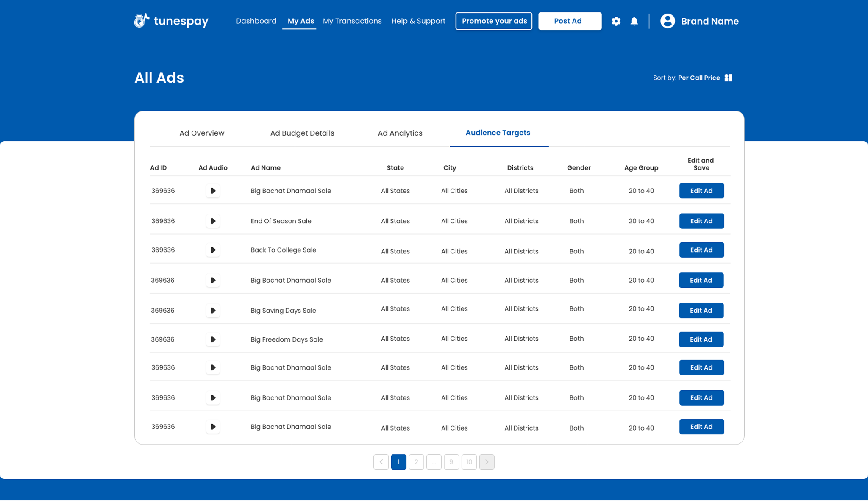Screen dimensions: 868x503
Task: Play audio for Big Freedom Days Sale
Action: click(213, 339)
